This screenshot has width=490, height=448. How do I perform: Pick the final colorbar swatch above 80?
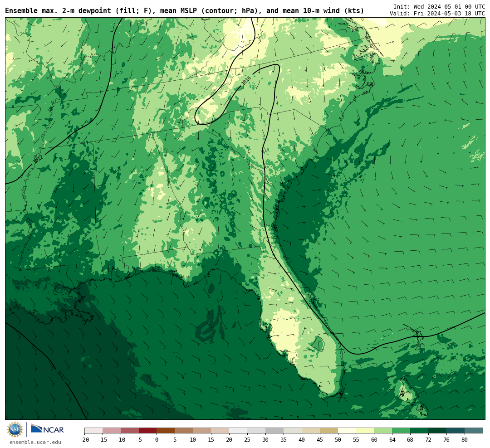click(474, 431)
